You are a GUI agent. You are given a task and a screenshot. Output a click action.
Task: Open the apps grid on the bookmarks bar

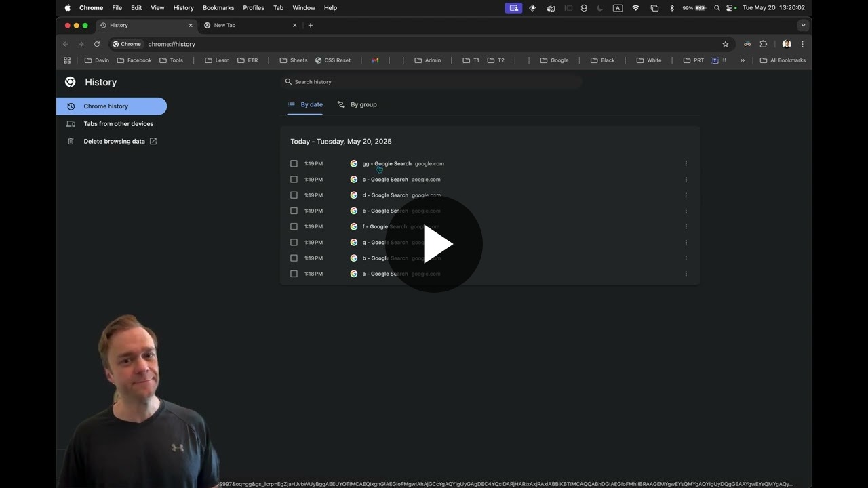tap(66, 60)
